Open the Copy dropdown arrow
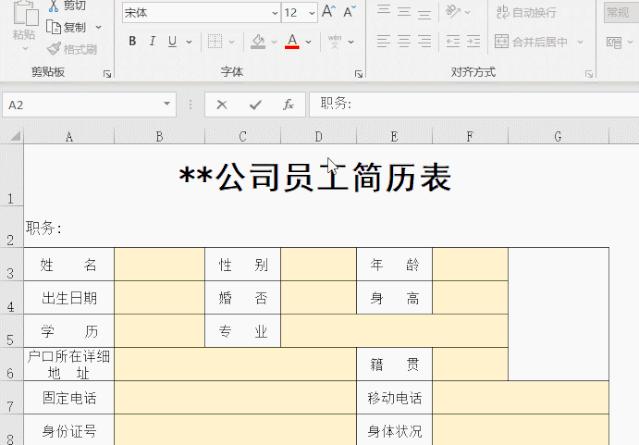639x445 pixels. coord(98,27)
